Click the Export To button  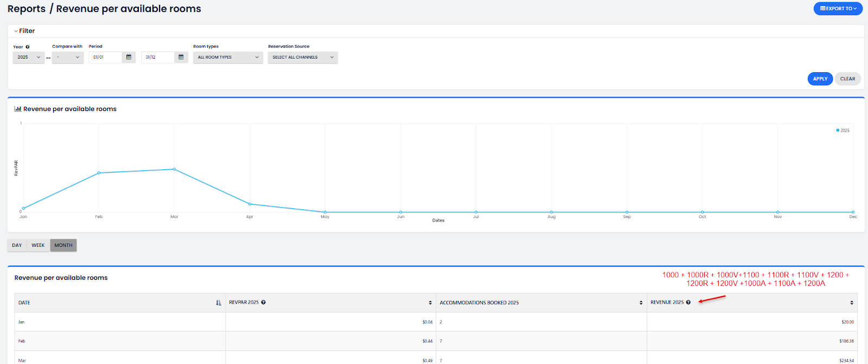838,9
